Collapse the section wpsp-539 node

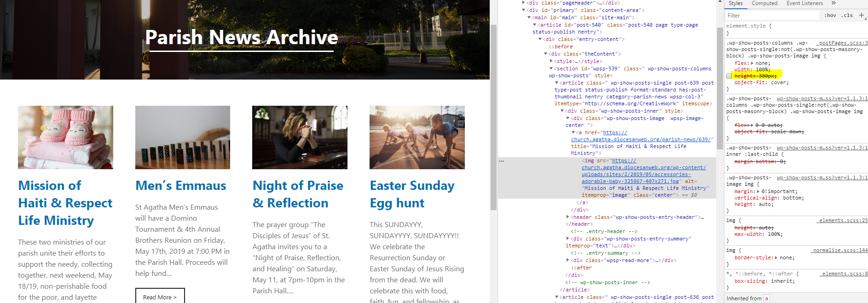pos(551,69)
